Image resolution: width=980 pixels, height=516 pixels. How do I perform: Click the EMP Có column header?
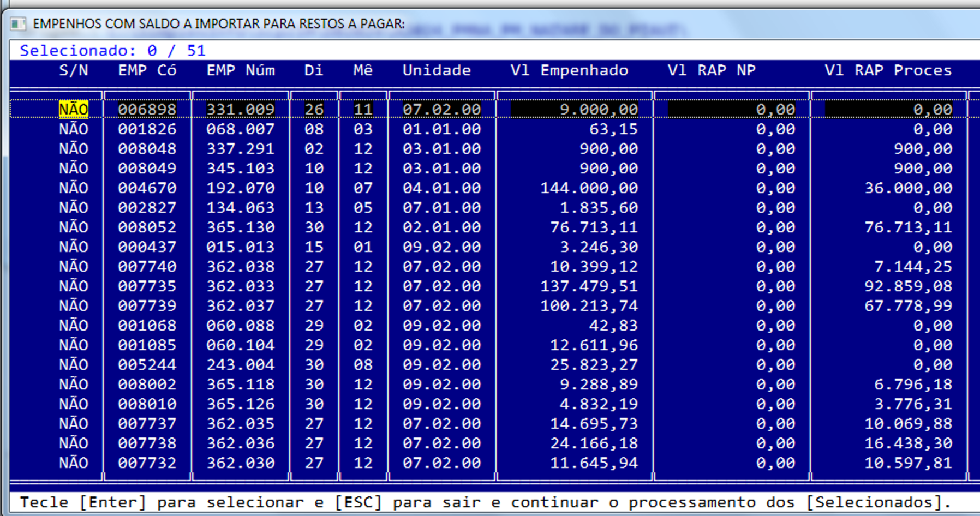[x=147, y=70]
